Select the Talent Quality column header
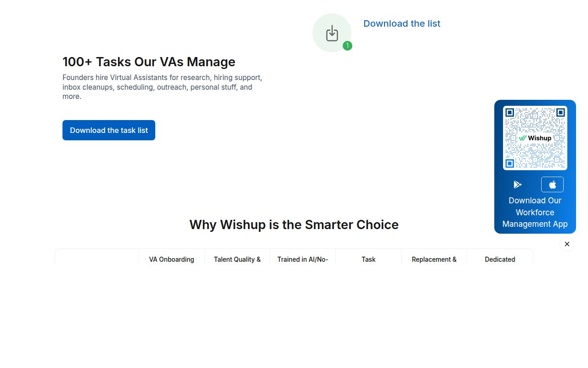Screen dimensions: 588x368 [237, 259]
